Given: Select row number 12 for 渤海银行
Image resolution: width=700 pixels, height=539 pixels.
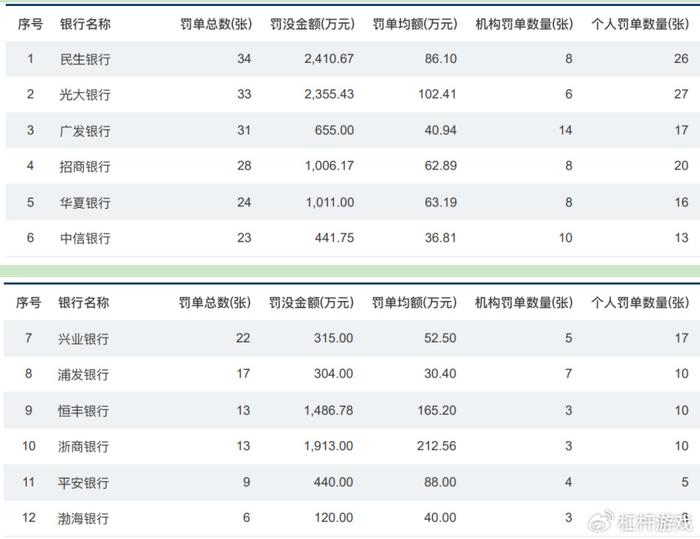Looking at the screenshot, I should (x=29, y=518).
